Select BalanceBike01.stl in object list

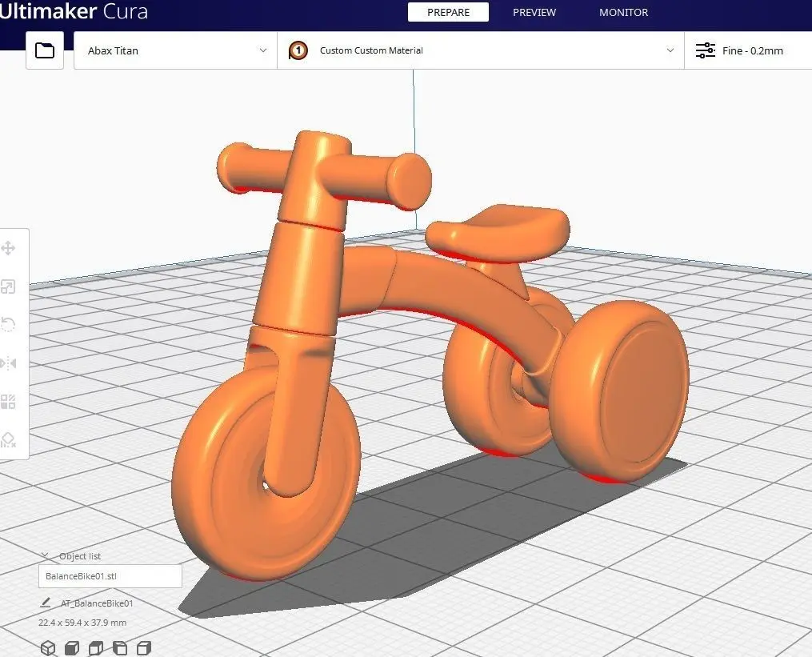pos(110,576)
